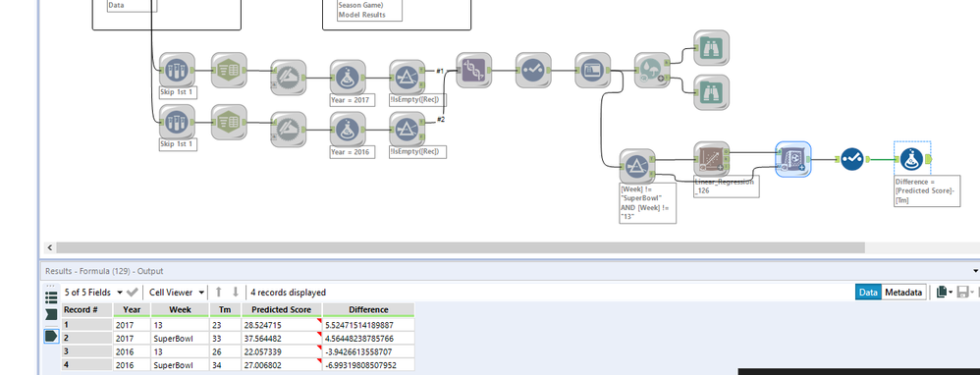Viewport: 980px width, 375px height.
Task: Click the selected output anchor icon in Results sidebar
Action: pos(51,337)
